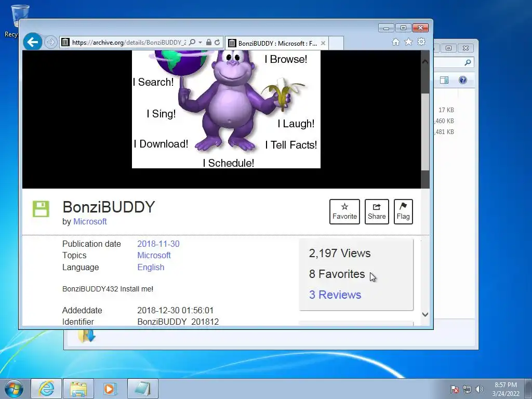This screenshot has width=532, height=399.
Task: Click the archive.org URL address field
Action: pyautogui.click(x=129, y=43)
